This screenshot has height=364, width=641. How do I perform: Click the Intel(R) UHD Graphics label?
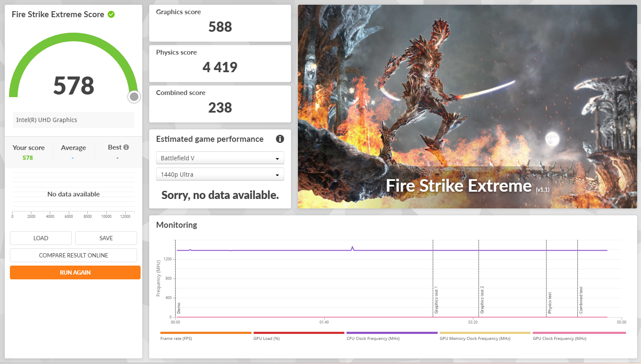pyautogui.click(x=46, y=120)
